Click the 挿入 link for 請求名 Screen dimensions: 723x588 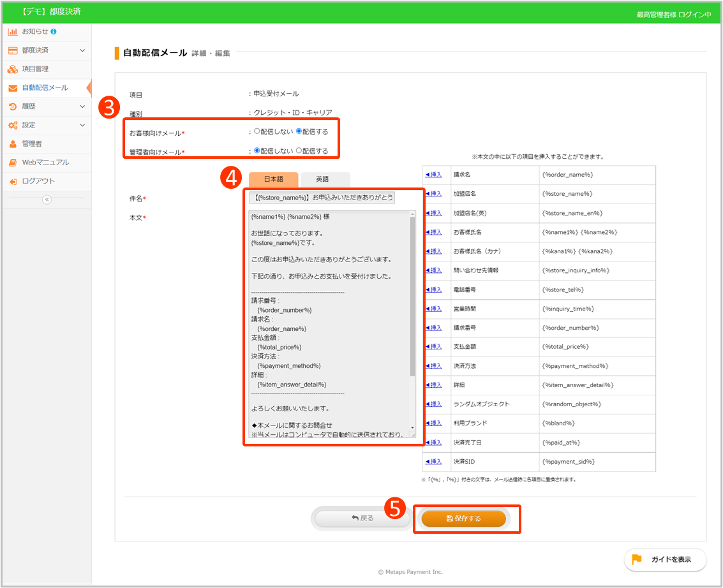(x=433, y=175)
